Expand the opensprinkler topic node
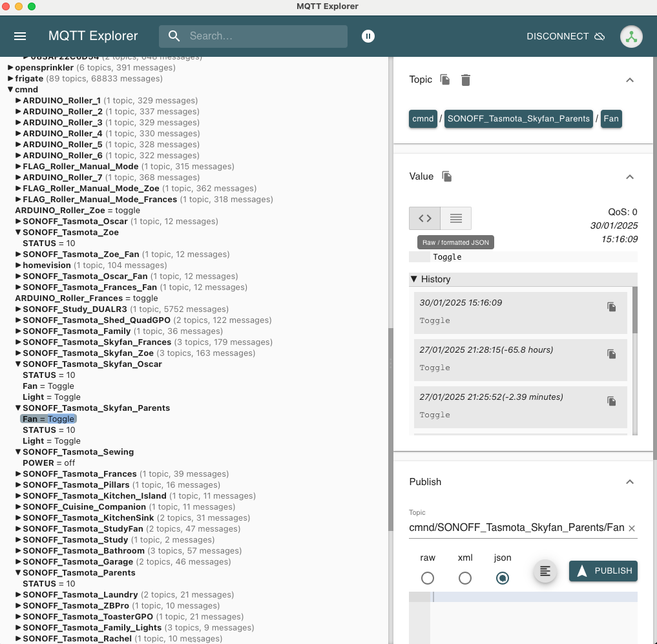Viewport: 657px width, 644px height. pyautogui.click(x=10, y=67)
